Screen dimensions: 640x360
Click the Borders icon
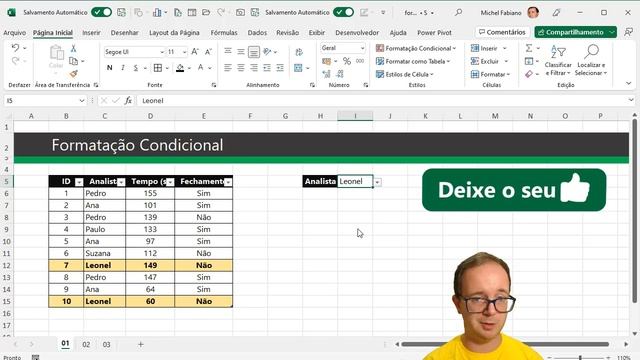tap(158, 68)
